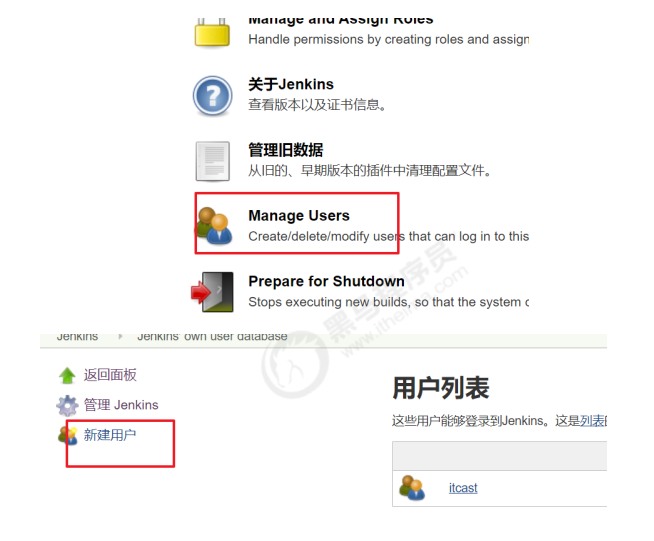Screen dimensions: 654x541
Task: Open the Prepare for Shutdown heading link
Action: tap(327, 281)
